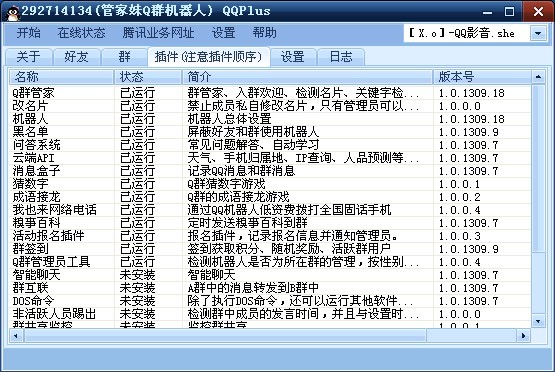The image size is (555, 372).
Task: Sort by the 版本号 column header
Action: (x=482, y=76)
